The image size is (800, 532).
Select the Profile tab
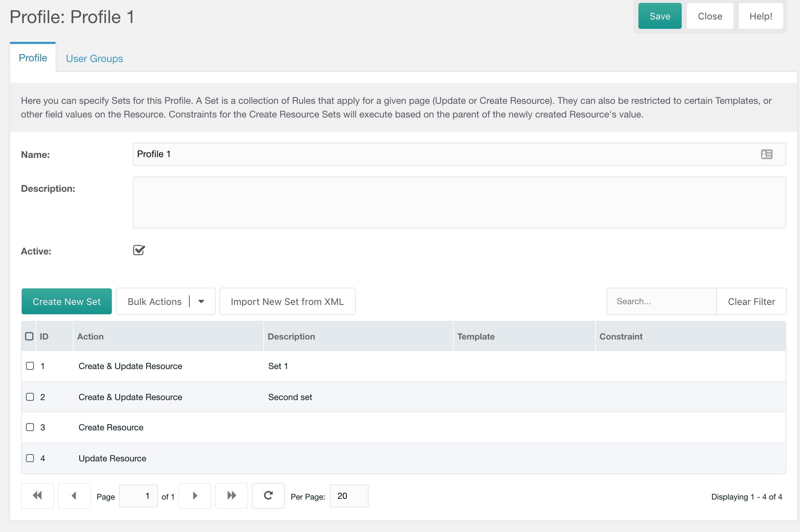33,58
